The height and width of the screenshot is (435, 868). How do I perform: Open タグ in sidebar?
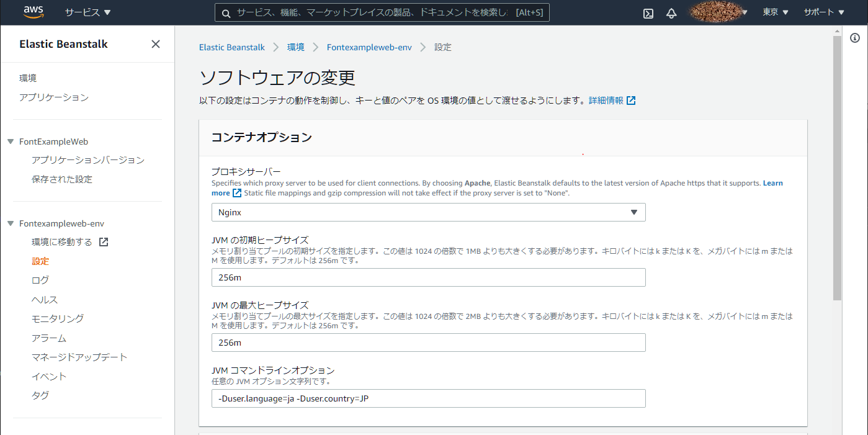coord(40,395)
